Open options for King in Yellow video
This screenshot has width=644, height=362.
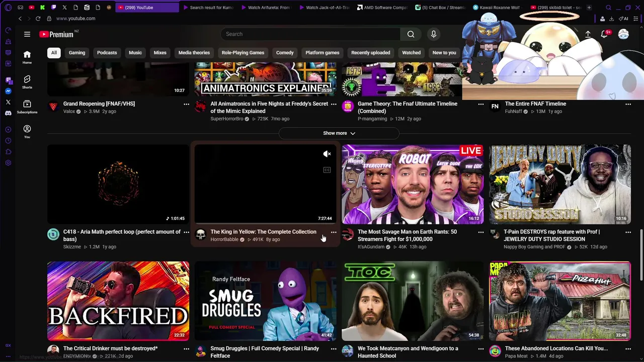(334, 232)
